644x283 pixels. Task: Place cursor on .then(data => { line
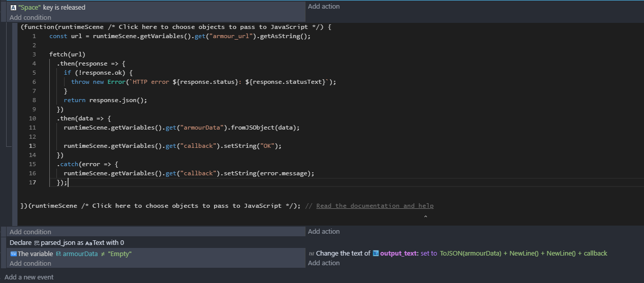(83, 118)
